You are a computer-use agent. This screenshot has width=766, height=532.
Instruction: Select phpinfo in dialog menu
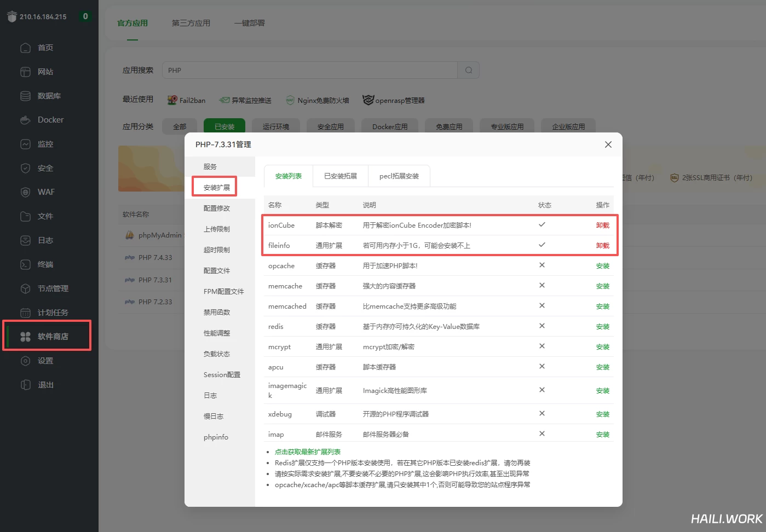point(216,437)
